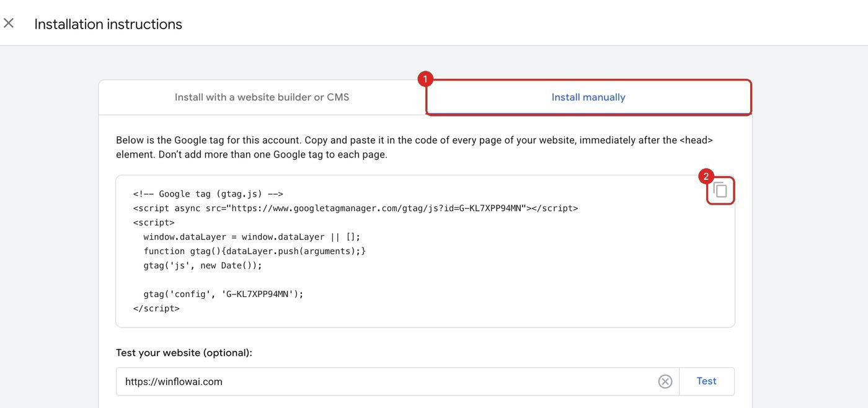
Task: Copy the Google tag code snippet
Action: click(720, 190)
